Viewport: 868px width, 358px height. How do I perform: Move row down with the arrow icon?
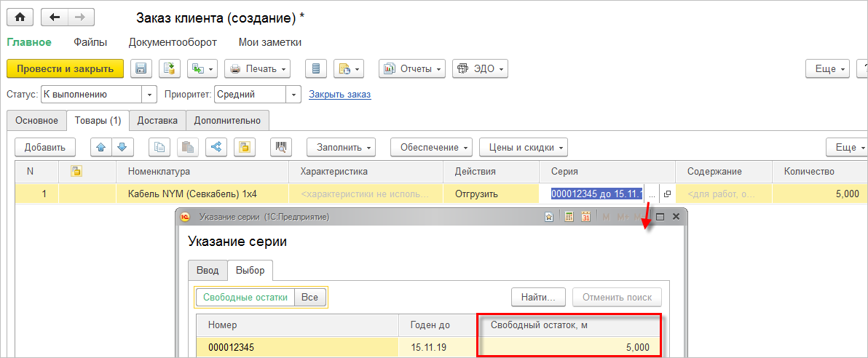122,147
